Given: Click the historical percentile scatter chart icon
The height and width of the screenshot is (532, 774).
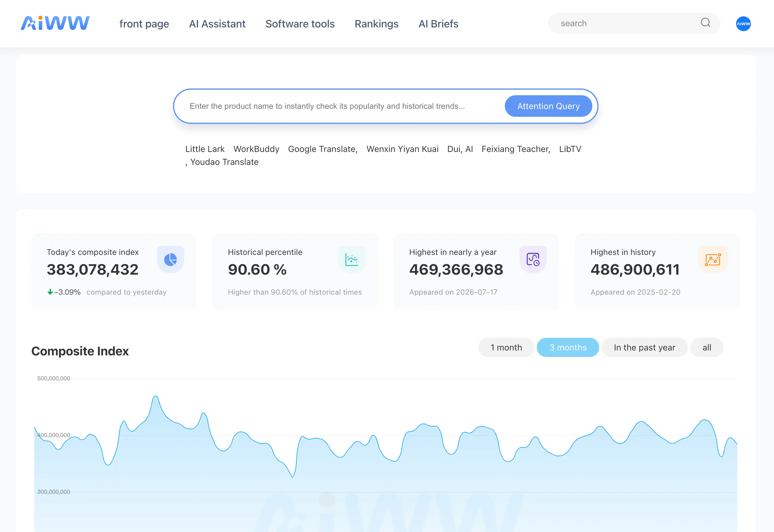Looking at the screenshot, I should point(352,259).
